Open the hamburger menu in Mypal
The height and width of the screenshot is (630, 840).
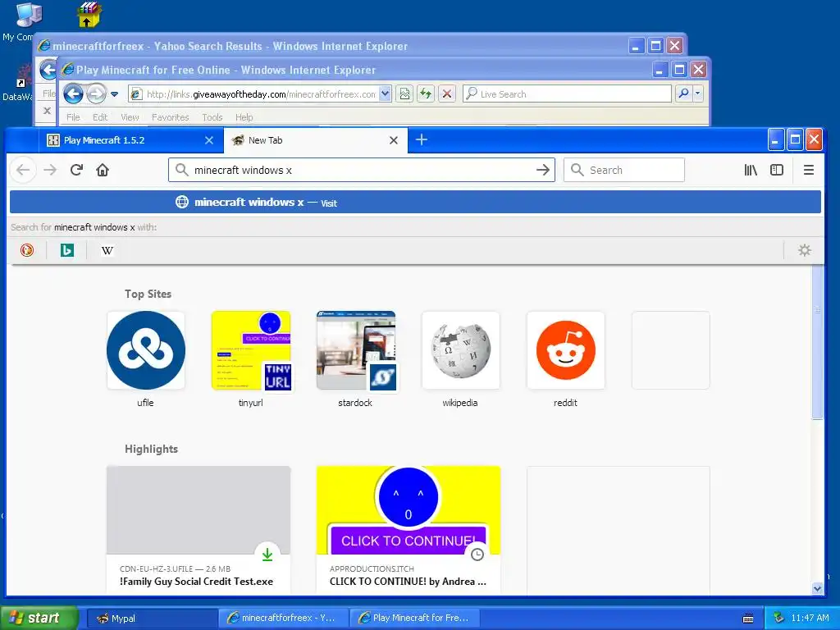(x=809, y=171)
